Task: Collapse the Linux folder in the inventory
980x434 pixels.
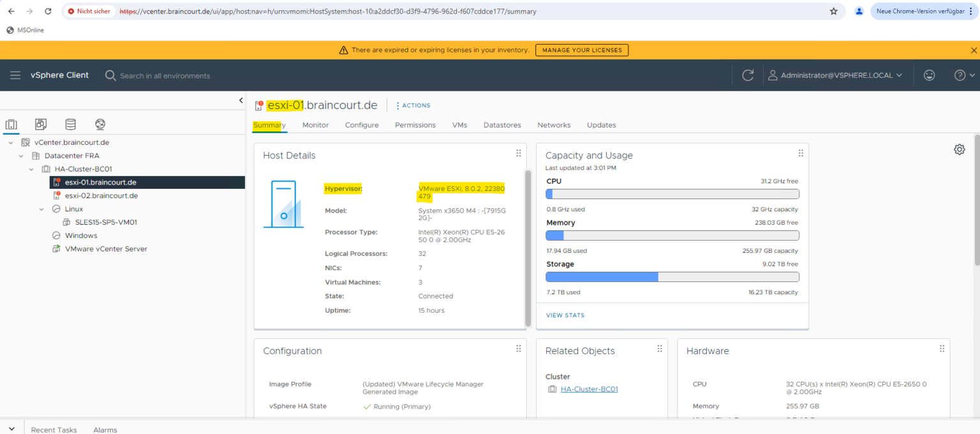Action: tap(41, 209)
